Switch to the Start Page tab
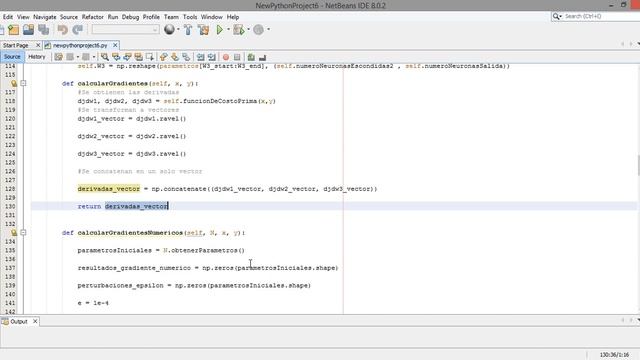640x360 pixels. pyautogui.click(x=16, y=45)
